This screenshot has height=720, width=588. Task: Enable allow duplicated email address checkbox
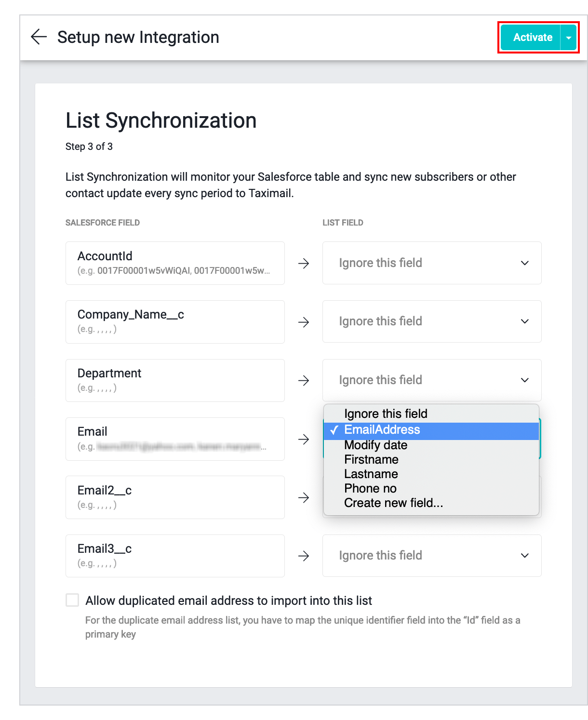pos(73,600)
